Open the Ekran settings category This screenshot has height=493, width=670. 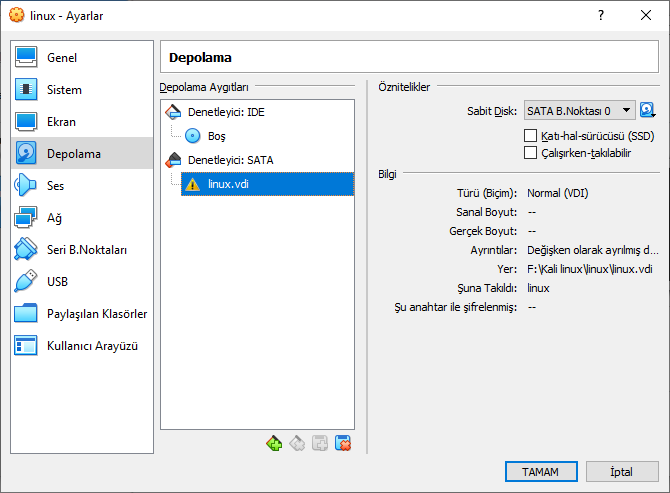coord(82,122)
